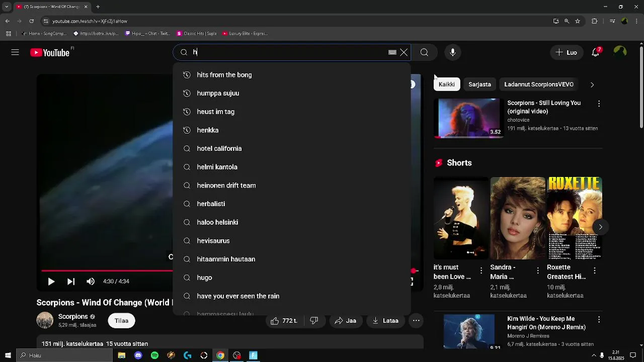The image size is (644, 362).
Task: Click the red video progress bar
Action: [107, 270]
